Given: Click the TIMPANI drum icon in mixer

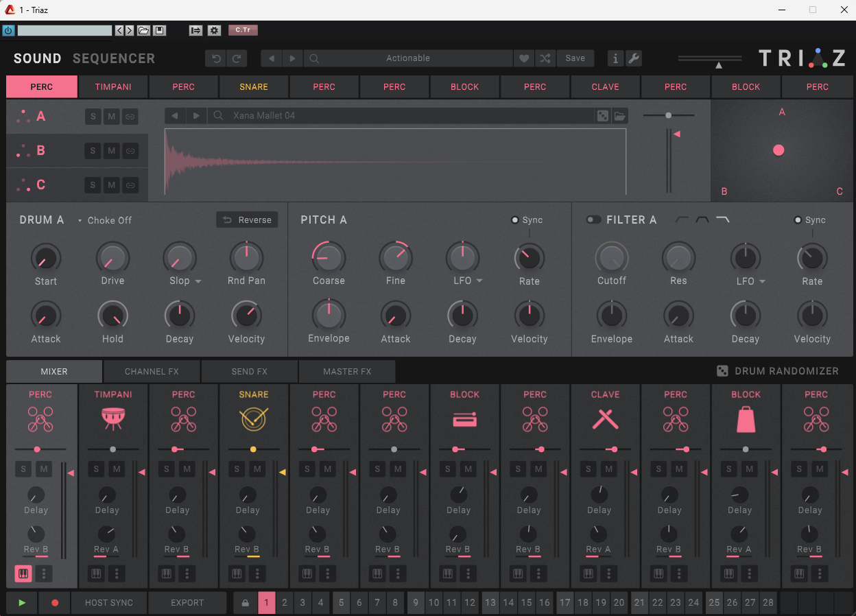Looking at the screenshot, I should click(112, 419).
